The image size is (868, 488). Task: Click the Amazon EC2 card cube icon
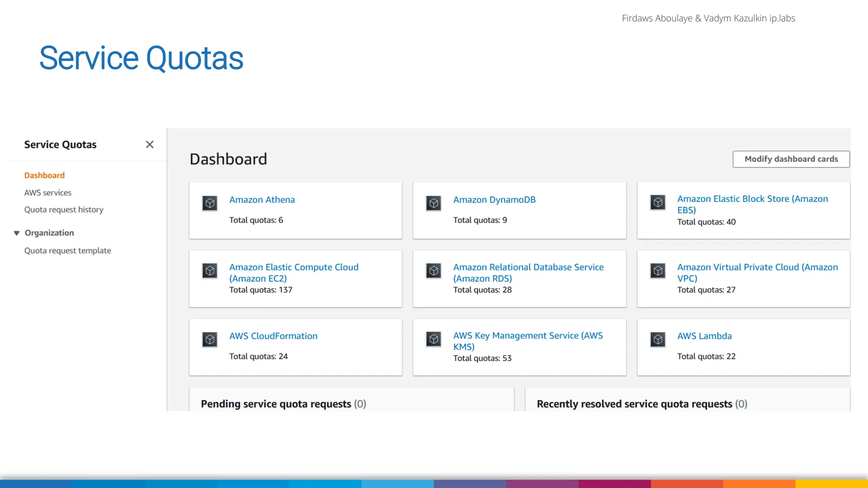click(x=210, y=271)
